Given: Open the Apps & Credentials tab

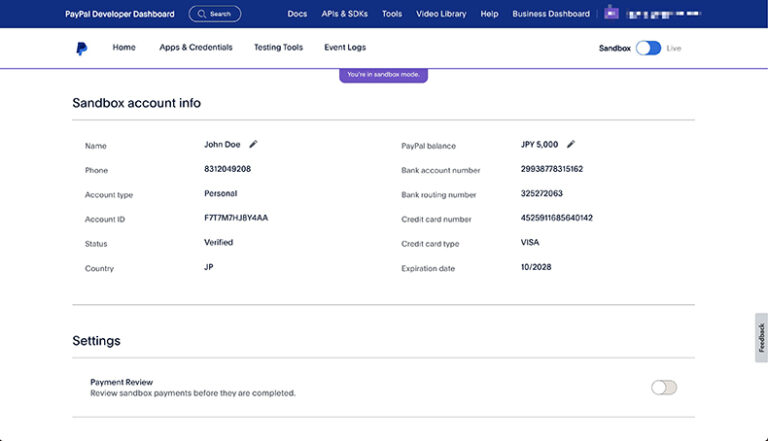Looking at the screenshot, I should pyautogui.click(x=196, y=48).
